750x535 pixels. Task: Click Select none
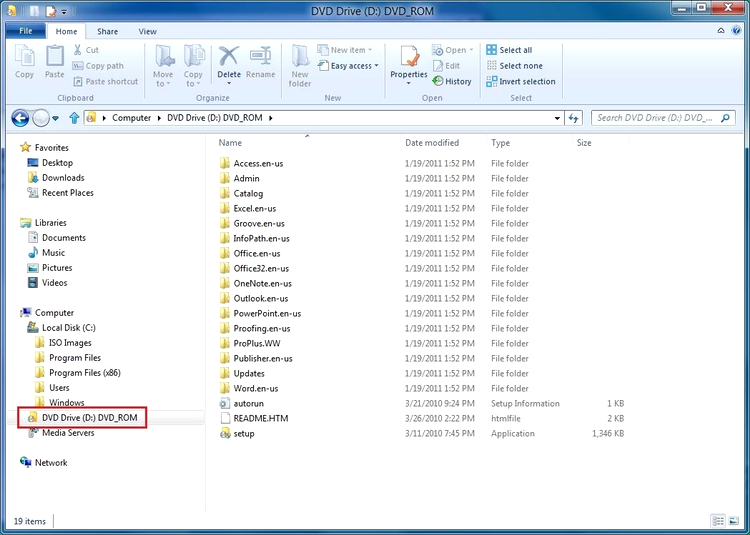point(515,66)
